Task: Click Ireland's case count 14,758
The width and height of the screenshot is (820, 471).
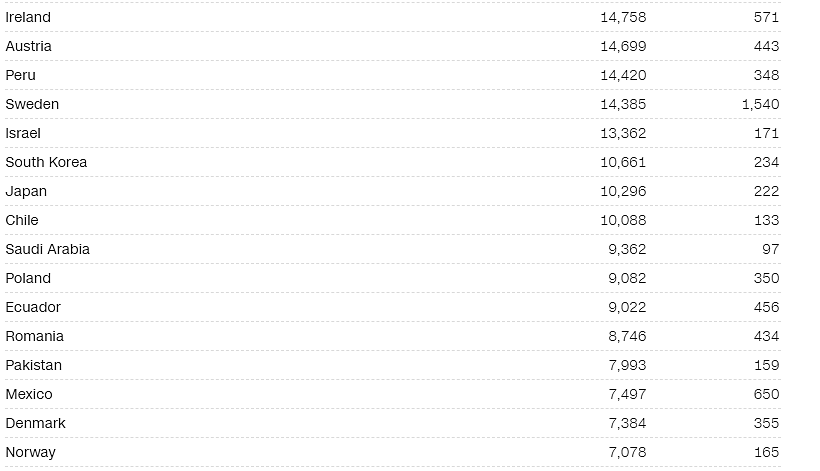Action: 623,17
